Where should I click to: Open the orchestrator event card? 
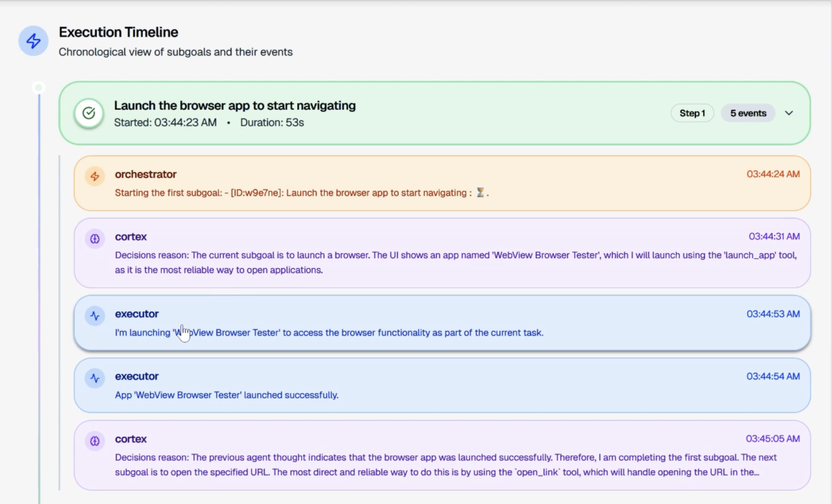442,183
